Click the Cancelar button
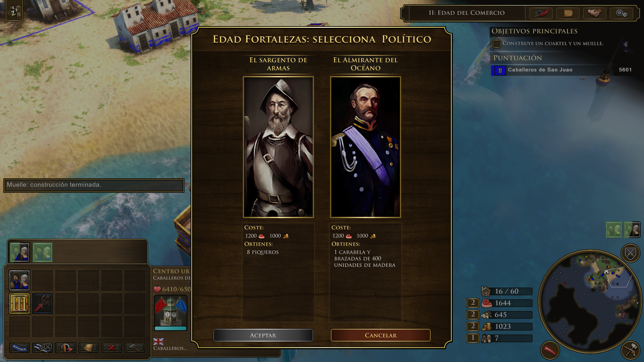The height and width of the screenshot is (362, 644). point(380,335)
